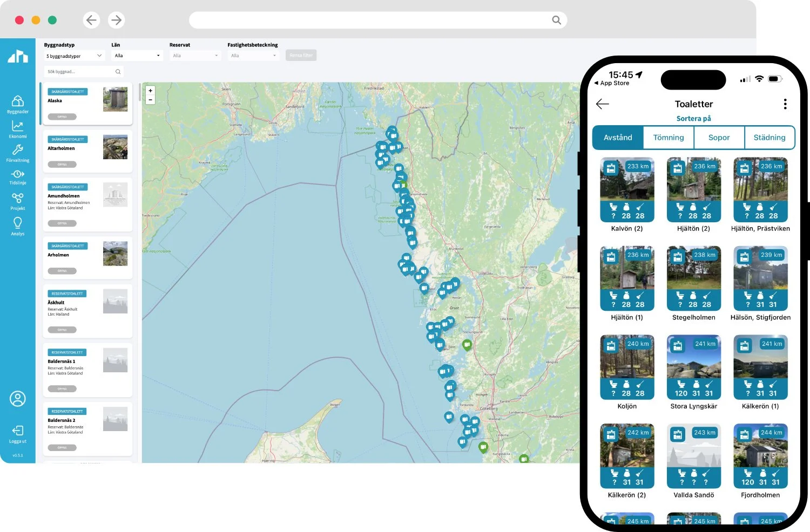Open the Projekt section in sidebar
The image size is (810, 532).
[x=18, y=201]
